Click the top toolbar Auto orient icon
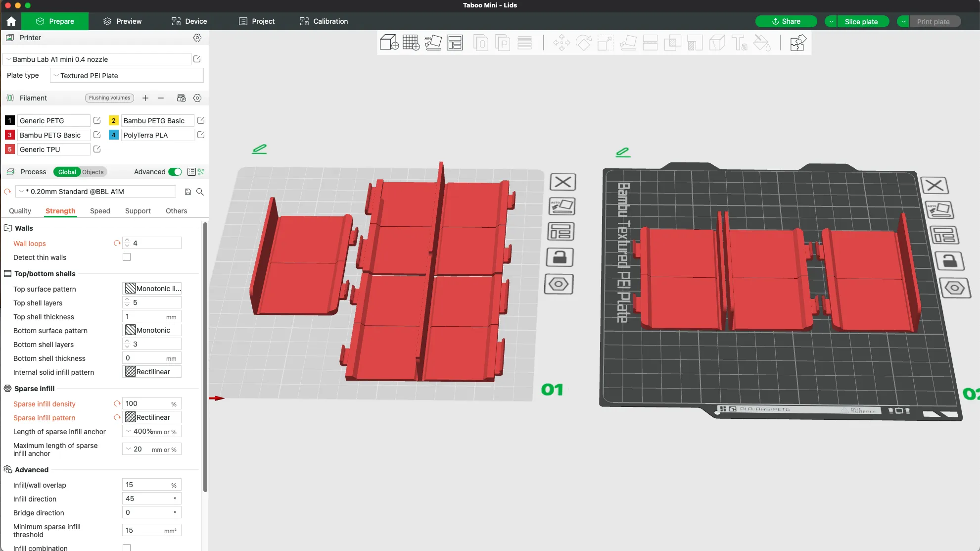 433,43
